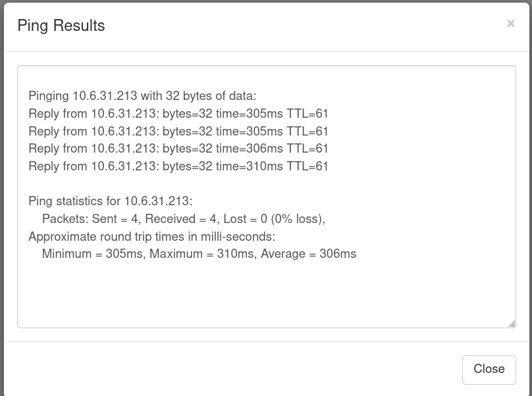This screenshot has width=532, height=396.
Task: Click the reply line showing time=310ms
Action: coord(178,166)
